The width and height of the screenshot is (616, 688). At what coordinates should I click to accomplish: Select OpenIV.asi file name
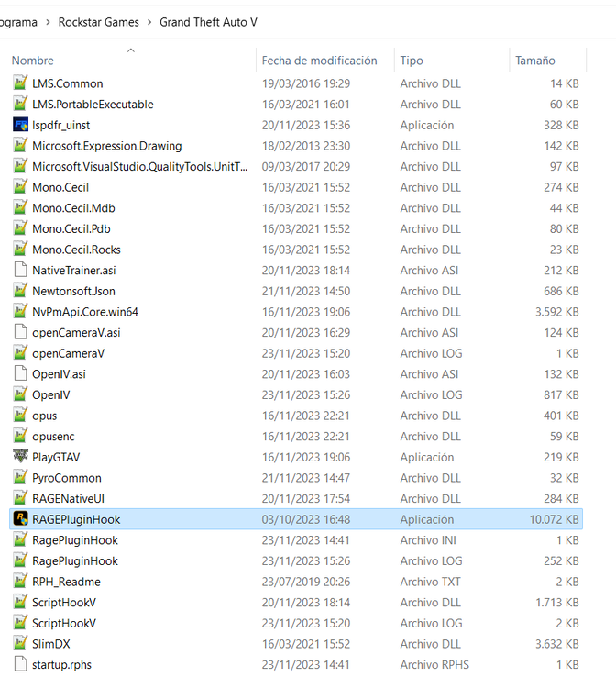(x=60, y=374)
